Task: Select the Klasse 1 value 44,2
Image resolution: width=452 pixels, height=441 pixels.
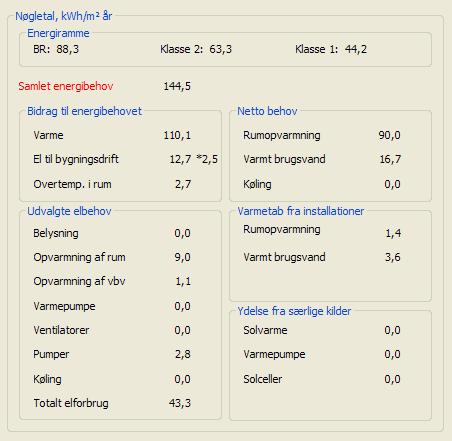Action: [x=356, y=49]
